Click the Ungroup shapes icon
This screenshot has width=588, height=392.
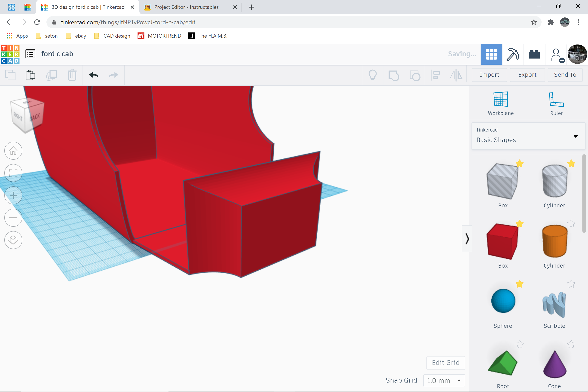pos(415,75)
